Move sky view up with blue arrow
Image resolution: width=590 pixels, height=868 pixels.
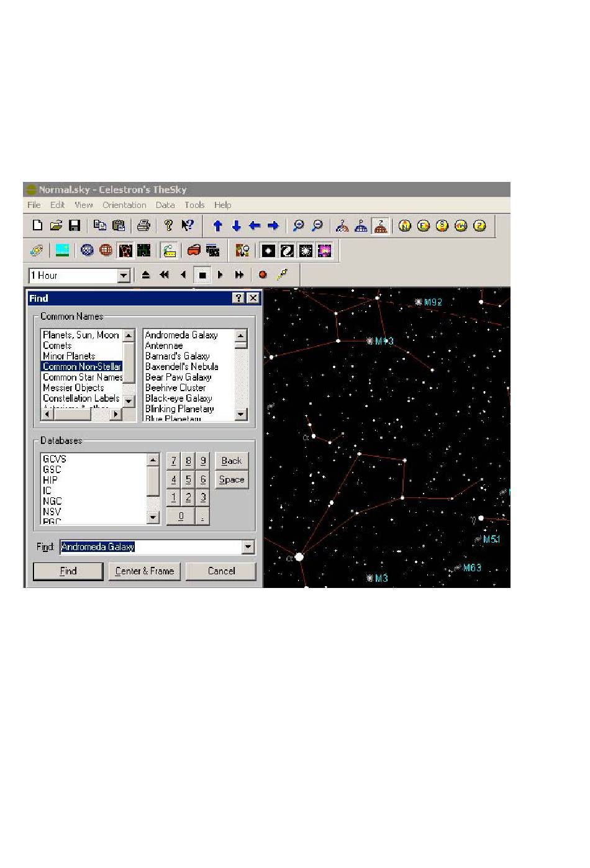217,225
